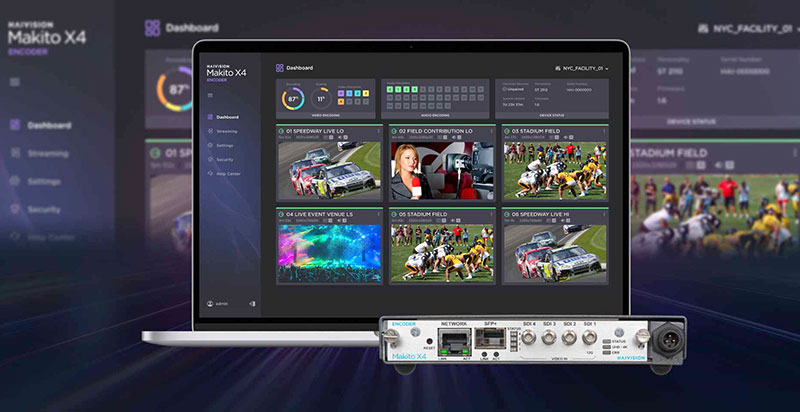Screen dimensions: 800x412
Task: Click status icon of 04 LIVE EVENT VENUE LS
Action: [x=281, y=214]
